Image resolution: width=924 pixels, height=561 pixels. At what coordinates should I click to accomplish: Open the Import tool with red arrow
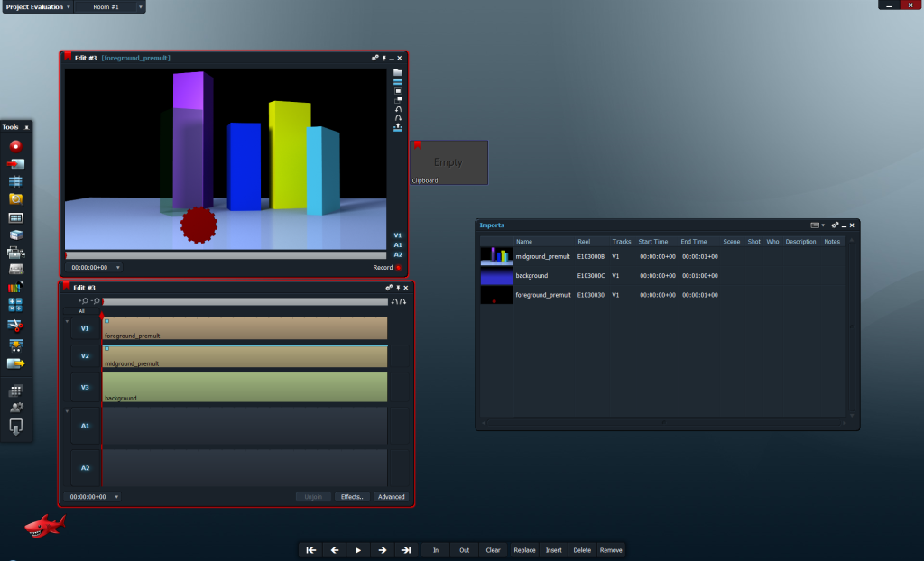[x=16, y=164]
